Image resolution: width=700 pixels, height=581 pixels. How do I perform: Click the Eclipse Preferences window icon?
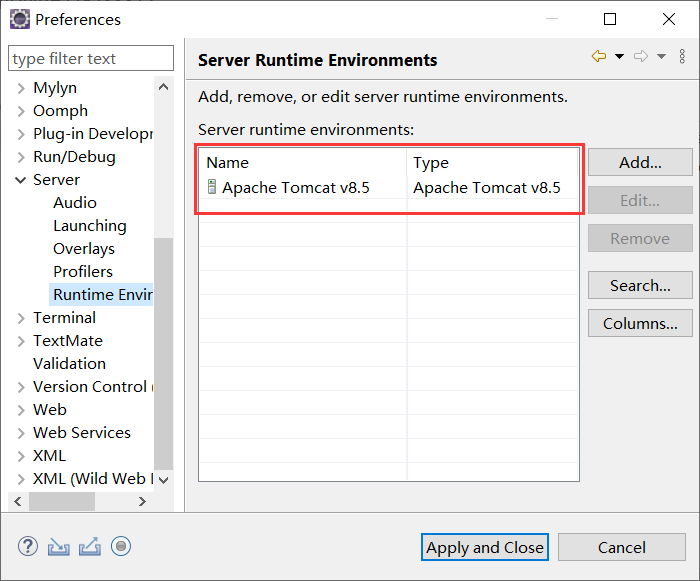pos(20,19)
